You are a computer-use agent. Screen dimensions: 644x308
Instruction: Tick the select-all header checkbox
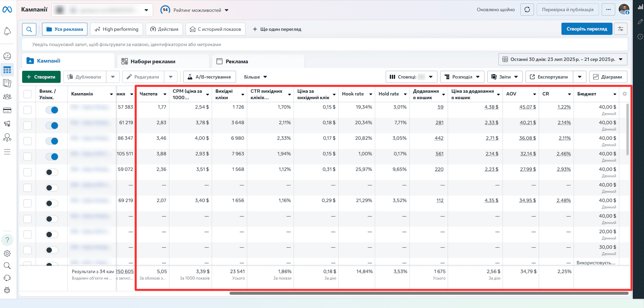click(x=28, y=94)
